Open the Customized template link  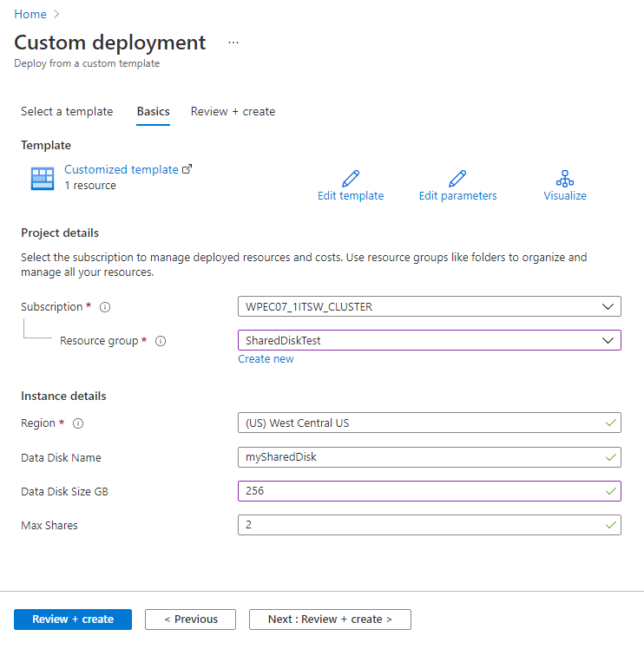(122, 169)
